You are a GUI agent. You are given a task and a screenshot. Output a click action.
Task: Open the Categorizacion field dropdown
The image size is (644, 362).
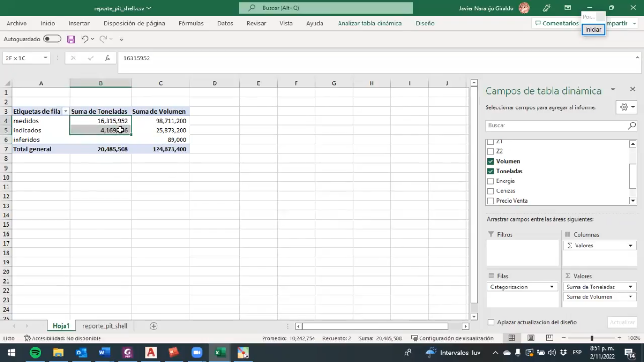(552, 287)
